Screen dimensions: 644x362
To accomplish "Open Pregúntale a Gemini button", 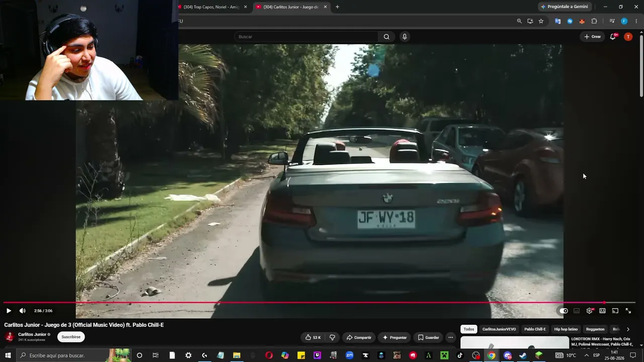I will pos(565,7).
